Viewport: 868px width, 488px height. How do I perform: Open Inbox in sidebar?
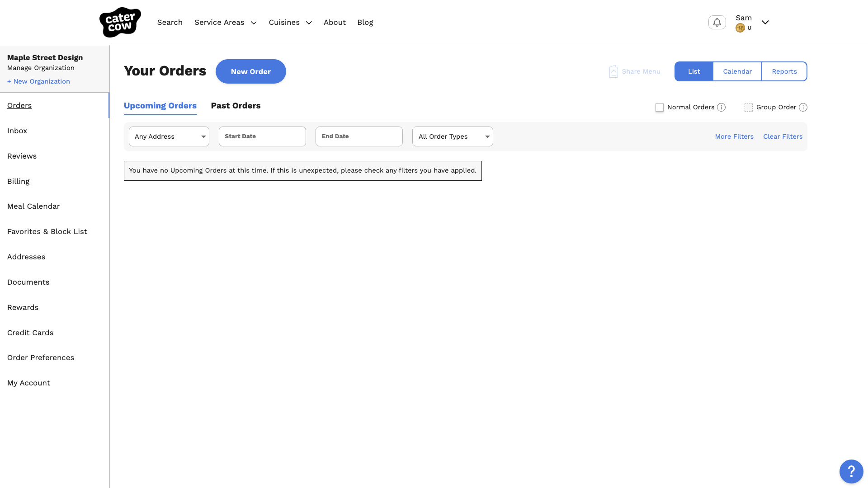[17, 131]
